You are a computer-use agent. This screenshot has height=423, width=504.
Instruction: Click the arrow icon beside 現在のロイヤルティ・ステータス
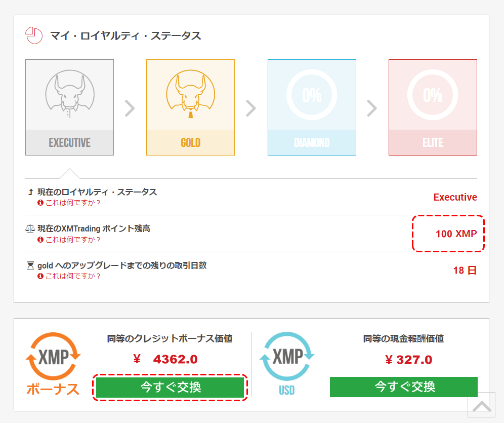[x=30, y=193]
